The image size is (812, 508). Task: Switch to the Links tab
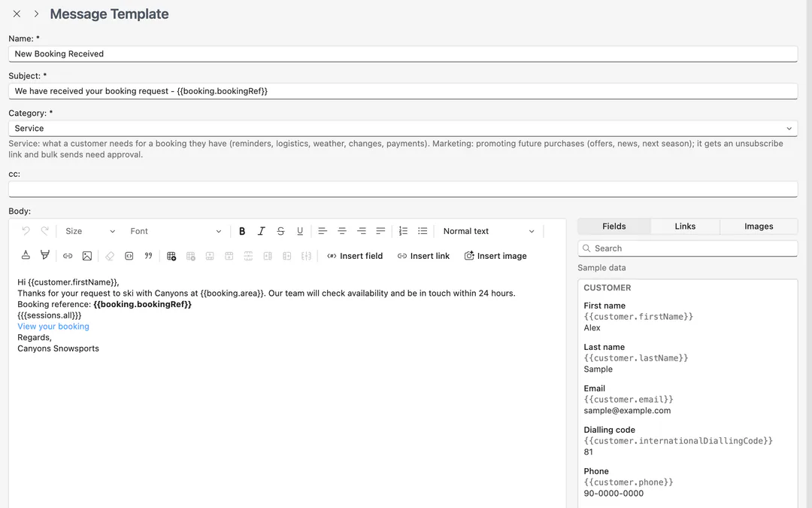685,227
